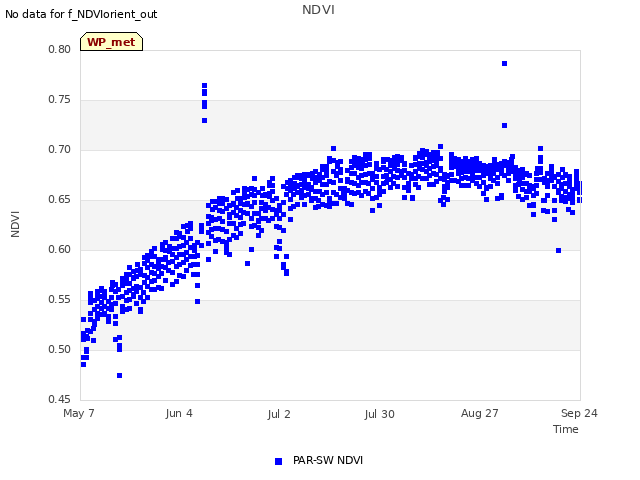Click the 0.65 y-axis tick label
Screen dimensions: 640x480
(x=60, y=200)
